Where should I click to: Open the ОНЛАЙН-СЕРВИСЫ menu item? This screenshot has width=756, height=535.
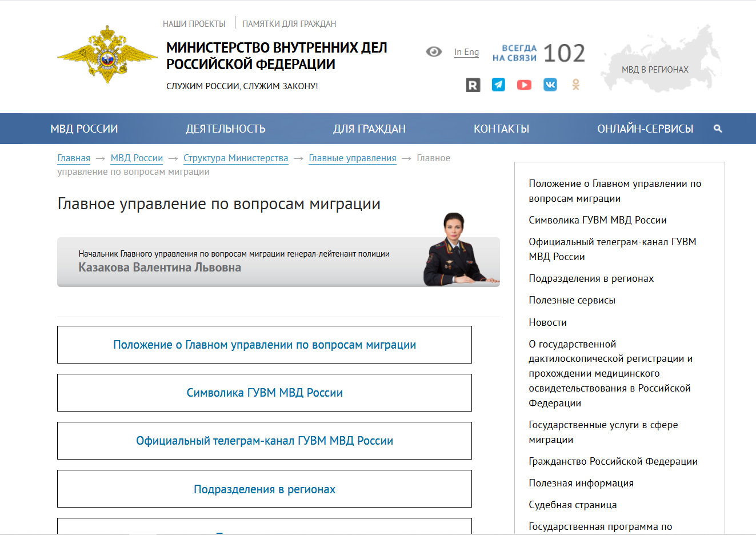coord(645,129)
